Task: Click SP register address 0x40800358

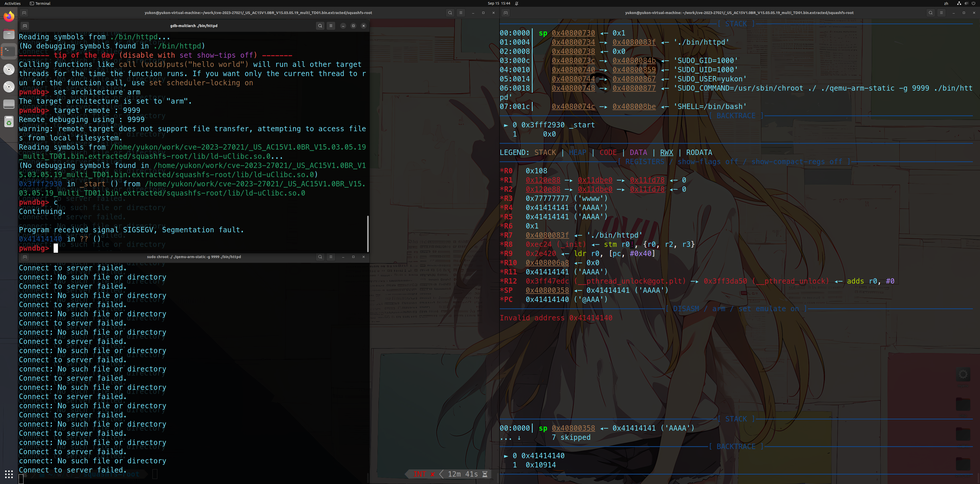Action: click(547, 291)
